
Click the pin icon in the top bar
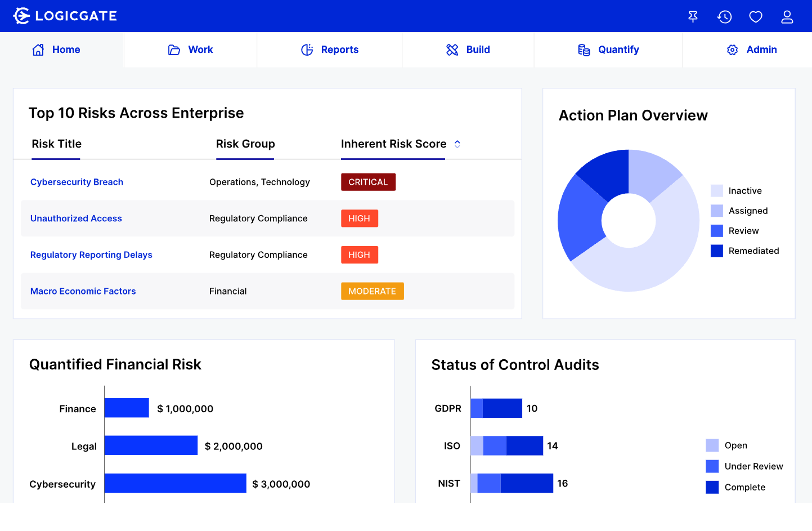pyautogui.click(x=693, y=16)
